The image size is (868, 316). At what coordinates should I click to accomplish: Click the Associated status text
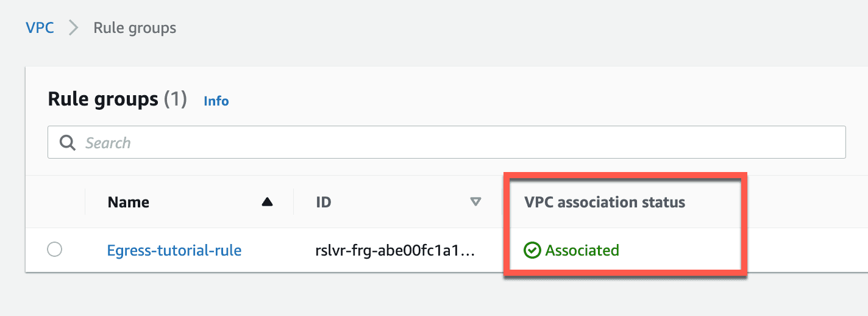pyautogui.click(x=582, y=250)
